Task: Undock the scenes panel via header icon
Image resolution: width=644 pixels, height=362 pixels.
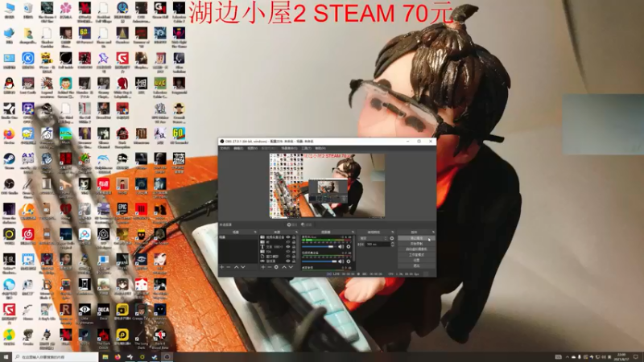Action: click(255, 232)
